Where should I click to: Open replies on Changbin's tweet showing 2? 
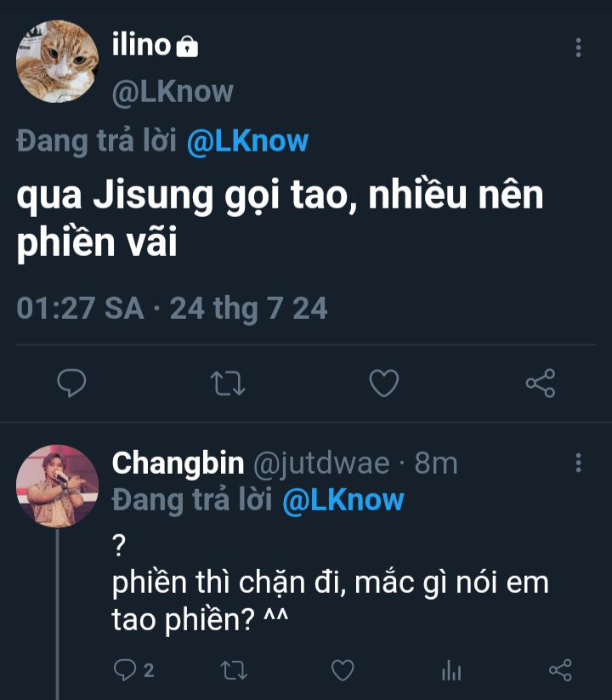click(133, 670)
